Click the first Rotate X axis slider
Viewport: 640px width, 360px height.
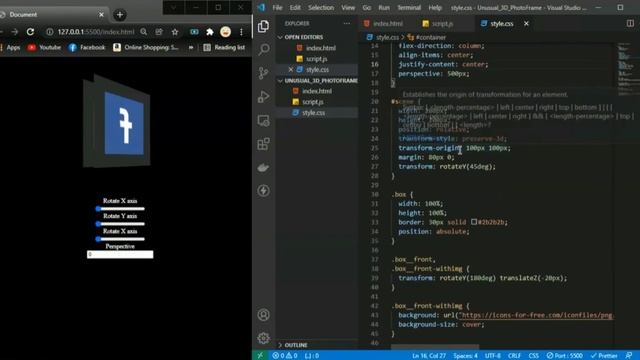pyautogui.click(x=120, y=209)
